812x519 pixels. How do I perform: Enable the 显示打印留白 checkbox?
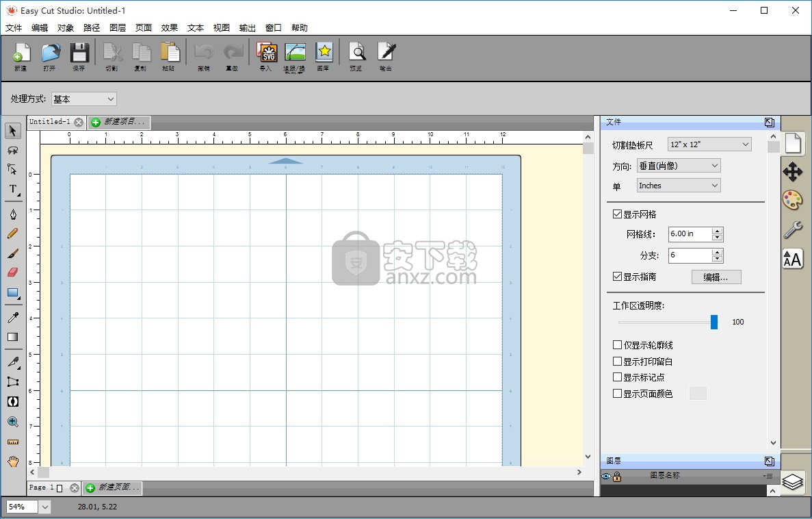(617, 362)
